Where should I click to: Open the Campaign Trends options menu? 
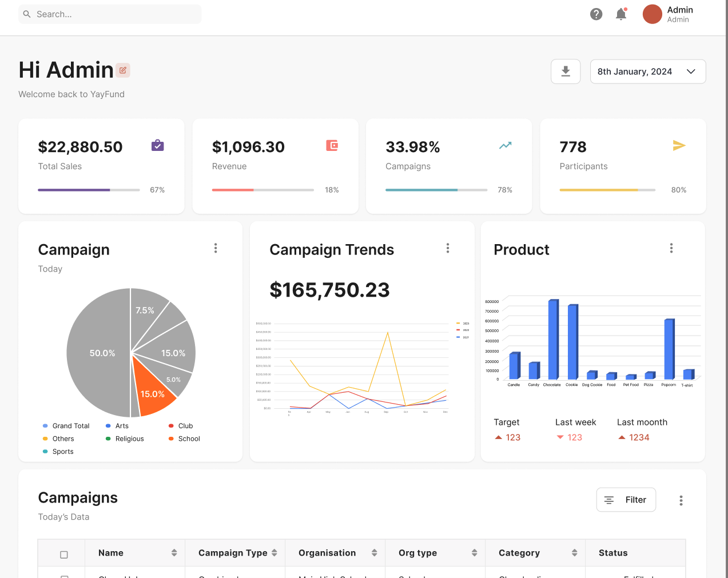coord(448,248)
